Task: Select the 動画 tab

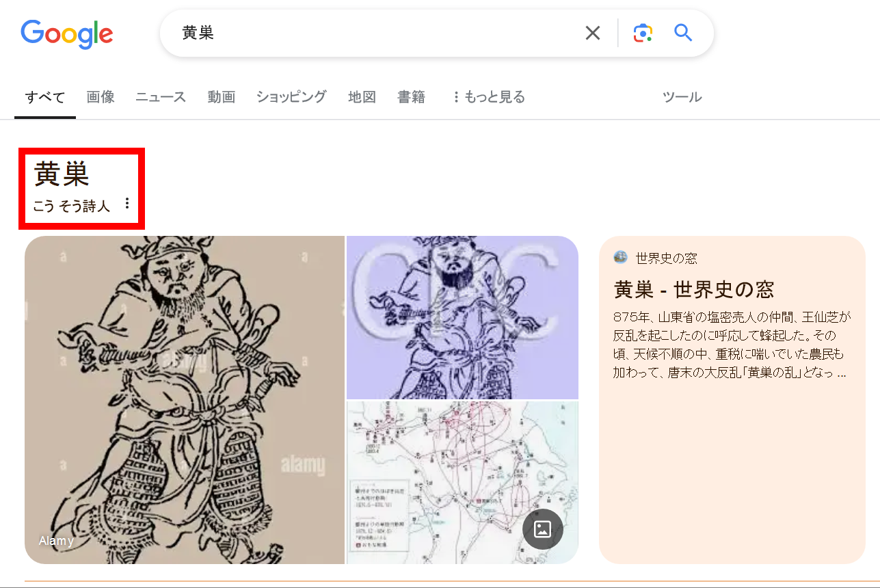Action: coord(222,97)
